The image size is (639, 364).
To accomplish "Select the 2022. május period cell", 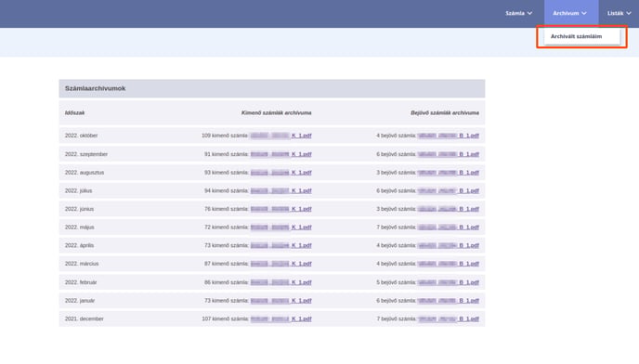I will click(79, 227).
